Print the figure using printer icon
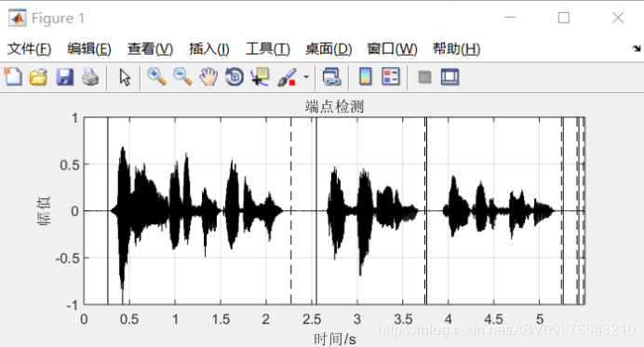This screenshot has height=347, width=644. (90, 77)
